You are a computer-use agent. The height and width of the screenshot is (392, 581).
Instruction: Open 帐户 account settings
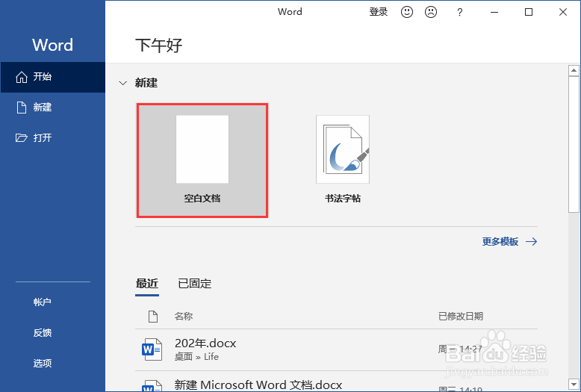43,302
